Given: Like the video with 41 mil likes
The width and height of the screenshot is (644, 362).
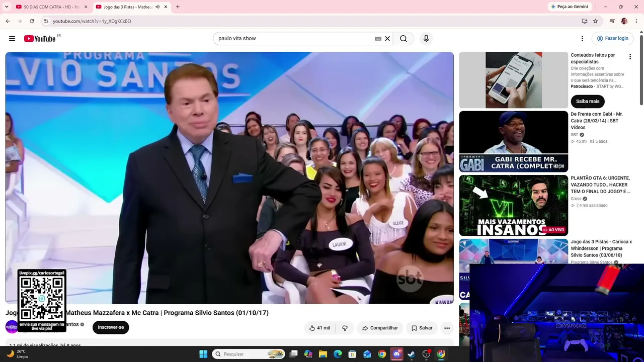Looking at the screenshot, I should pyautogui.click(x=319, y=328).
